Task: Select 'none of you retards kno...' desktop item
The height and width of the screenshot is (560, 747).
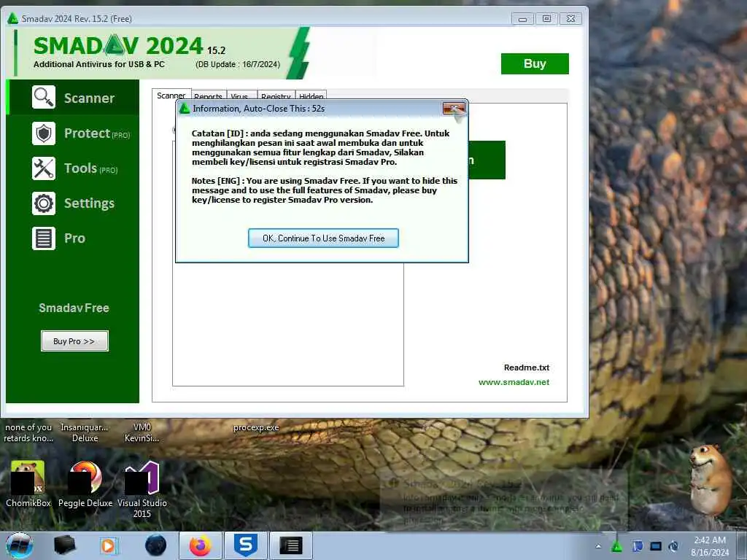Action: coord(28,432)
